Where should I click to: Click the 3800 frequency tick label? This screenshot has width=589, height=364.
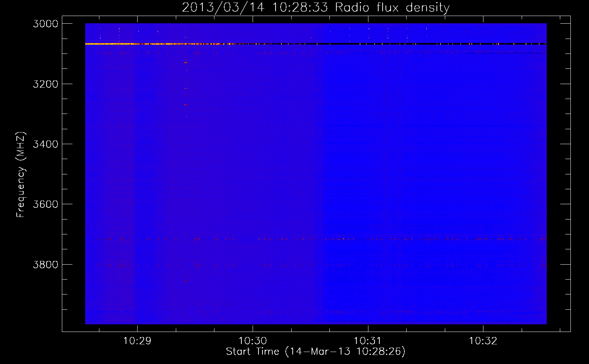(46, 265)
